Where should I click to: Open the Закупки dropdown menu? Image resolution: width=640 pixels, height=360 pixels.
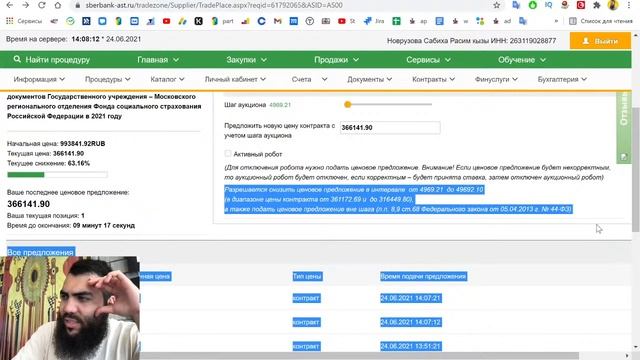point(247,60)
